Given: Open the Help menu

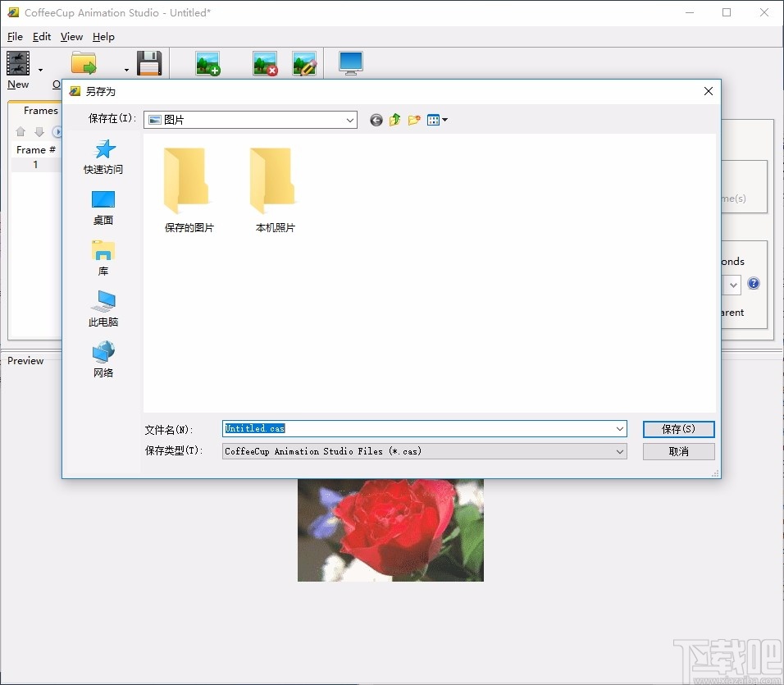Looking at the screenshot, I should [x=103, y=36].
